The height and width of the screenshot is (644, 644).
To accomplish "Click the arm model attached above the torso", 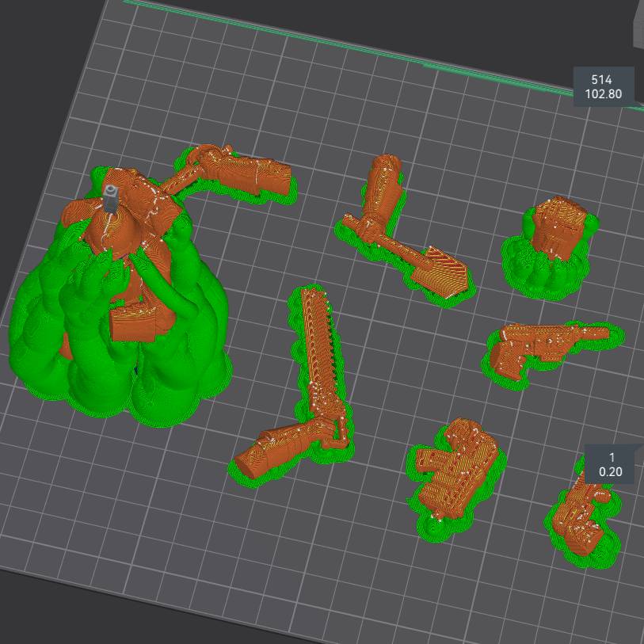I will 234,174.
